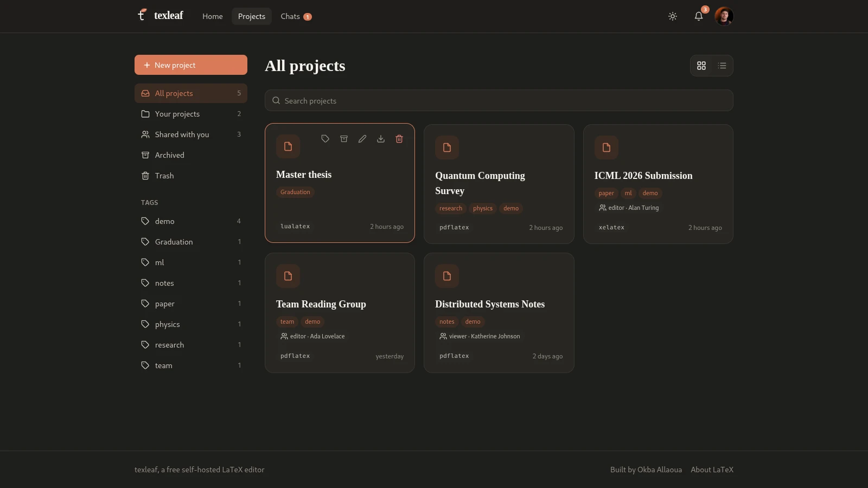Viewport: 868px width, 488px height.
Task: Switch to list view layout
Action: pos(722,66)
